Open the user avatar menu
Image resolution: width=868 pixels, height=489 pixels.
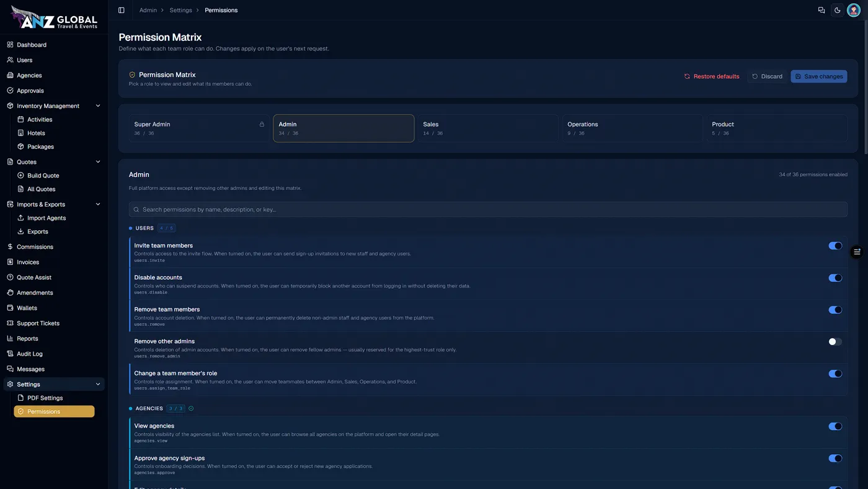(x=854, y=10)
